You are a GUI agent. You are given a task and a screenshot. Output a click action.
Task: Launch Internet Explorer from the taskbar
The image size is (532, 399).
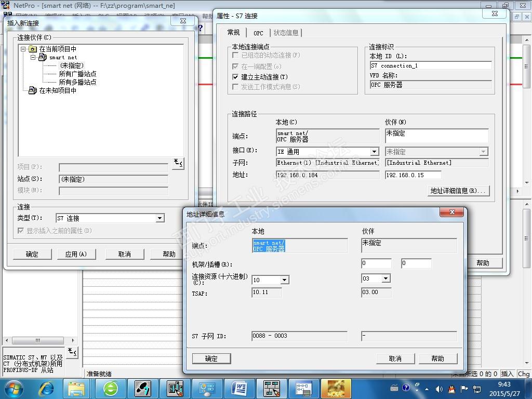tap(46, 389)
